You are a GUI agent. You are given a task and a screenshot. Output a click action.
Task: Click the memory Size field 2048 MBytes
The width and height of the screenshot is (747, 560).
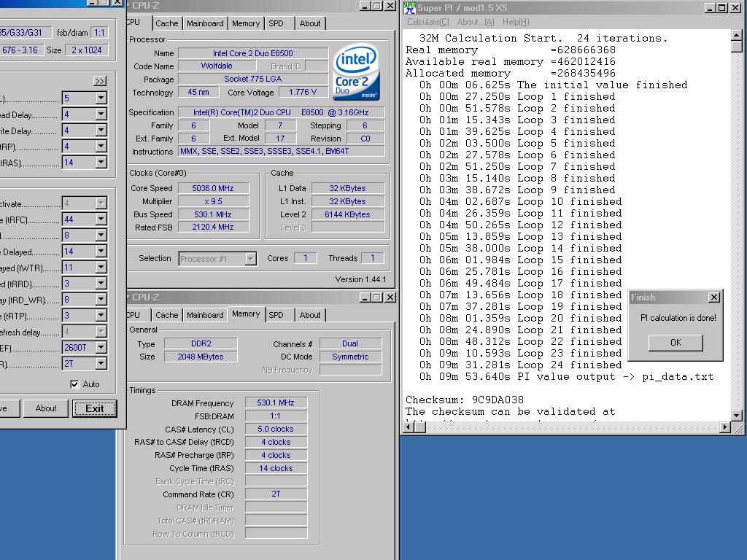tap(201, 357)
